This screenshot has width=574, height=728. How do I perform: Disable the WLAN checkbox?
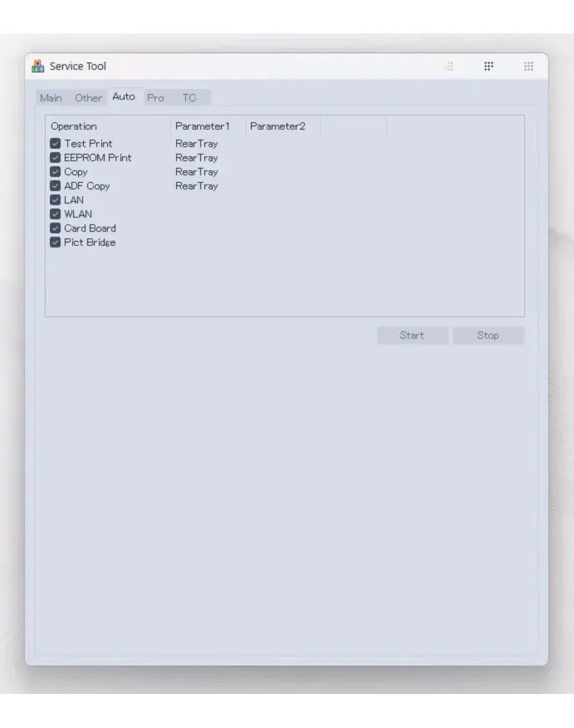56,214
